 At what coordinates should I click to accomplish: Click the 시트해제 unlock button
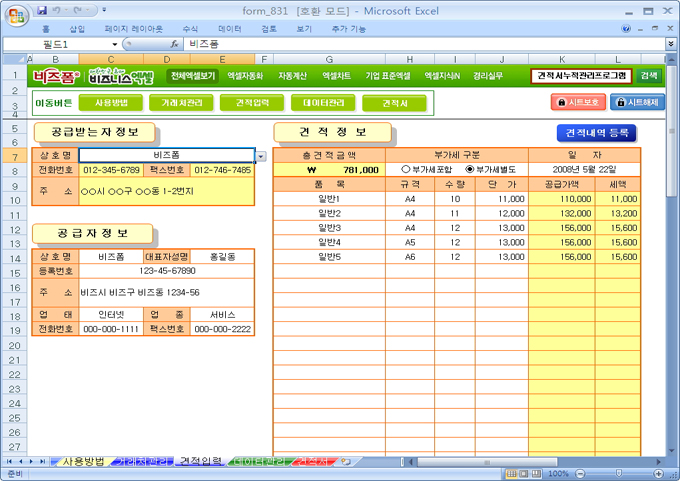636,102
